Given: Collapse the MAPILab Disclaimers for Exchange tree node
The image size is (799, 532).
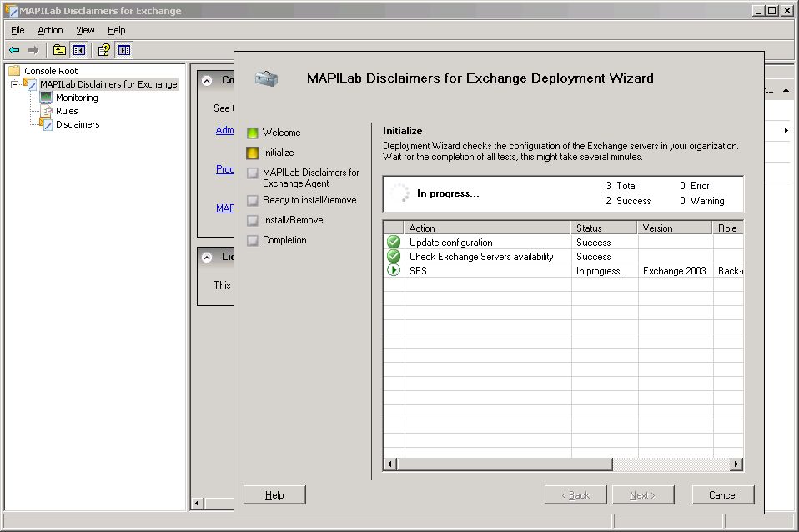Looking at the screenshot, I should pyautogui.click(x=15, y=84).
